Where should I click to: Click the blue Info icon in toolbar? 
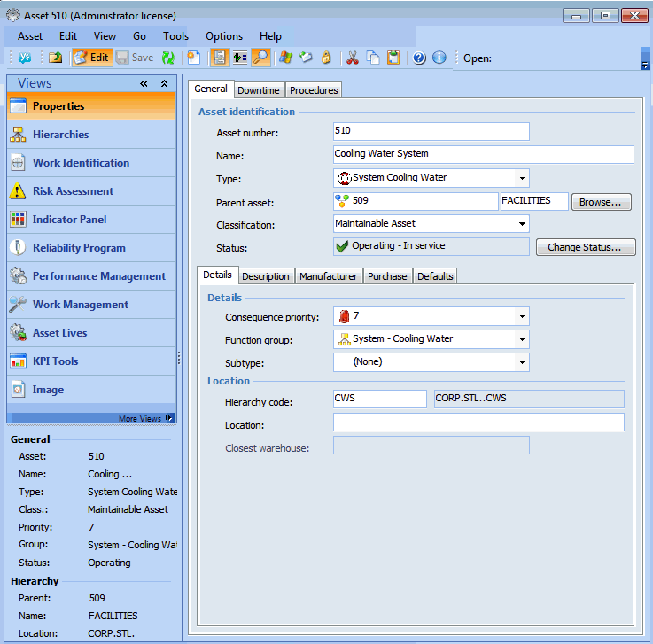point(439,58)
